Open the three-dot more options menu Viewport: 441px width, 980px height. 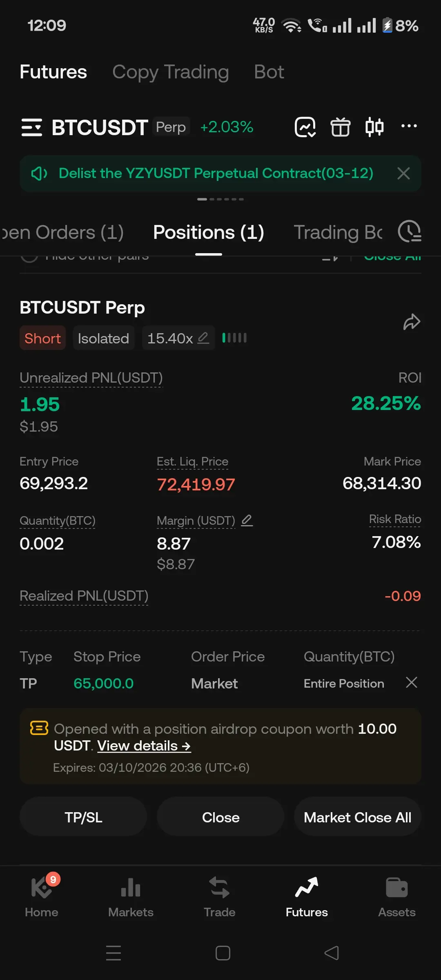point(409,126)
